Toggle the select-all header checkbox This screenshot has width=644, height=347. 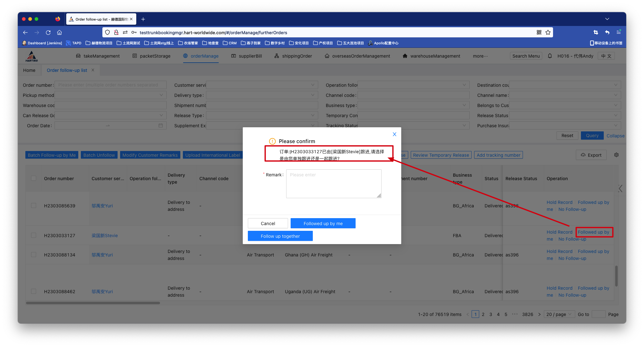click(34, 179)
